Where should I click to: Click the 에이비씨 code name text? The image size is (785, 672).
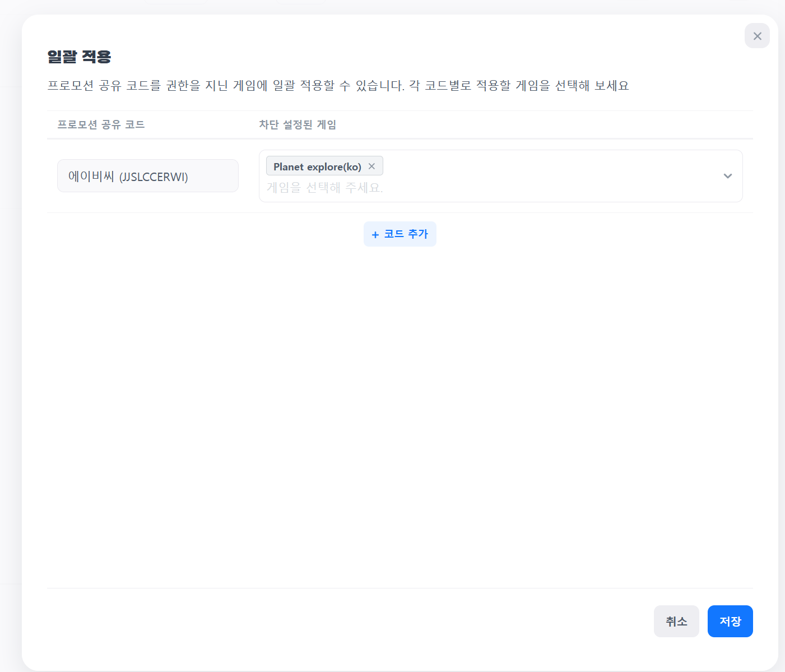pos(91,177)
